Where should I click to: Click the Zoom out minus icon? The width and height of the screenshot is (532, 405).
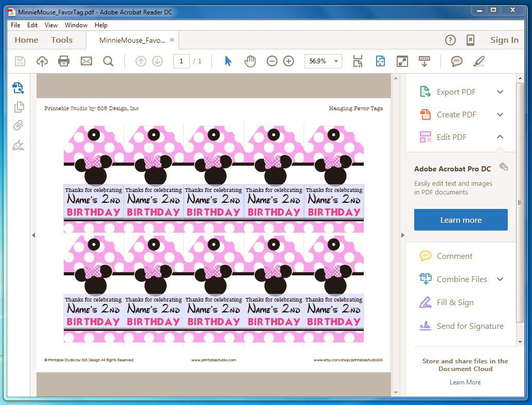272,61
